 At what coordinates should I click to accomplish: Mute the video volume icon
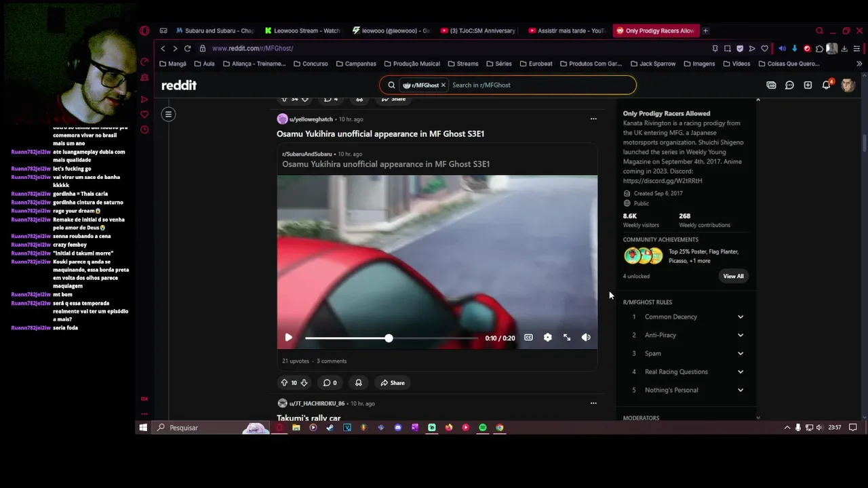coord(586,338)
